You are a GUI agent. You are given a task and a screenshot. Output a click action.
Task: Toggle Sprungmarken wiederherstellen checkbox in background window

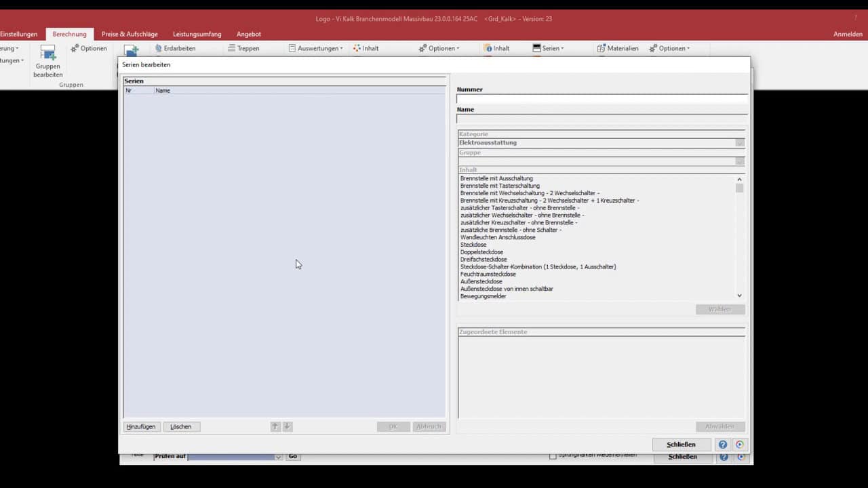tap(553, 456)
